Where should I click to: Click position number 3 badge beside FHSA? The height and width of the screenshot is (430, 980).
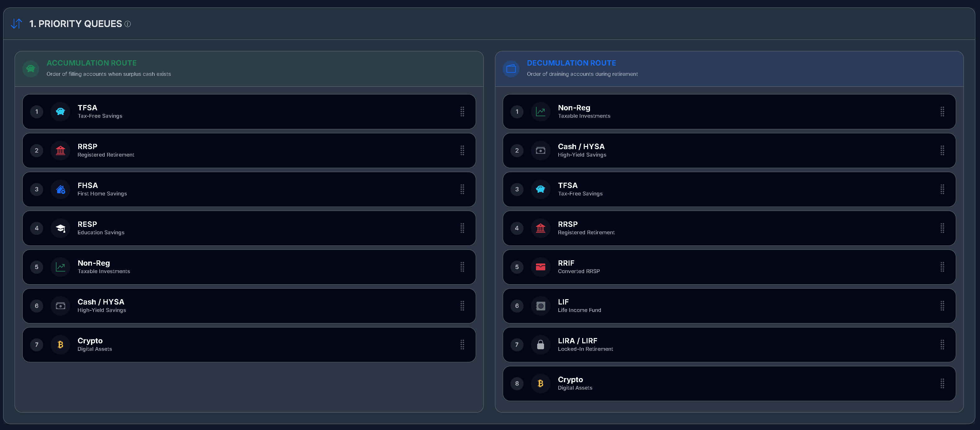tap(37, 189)
